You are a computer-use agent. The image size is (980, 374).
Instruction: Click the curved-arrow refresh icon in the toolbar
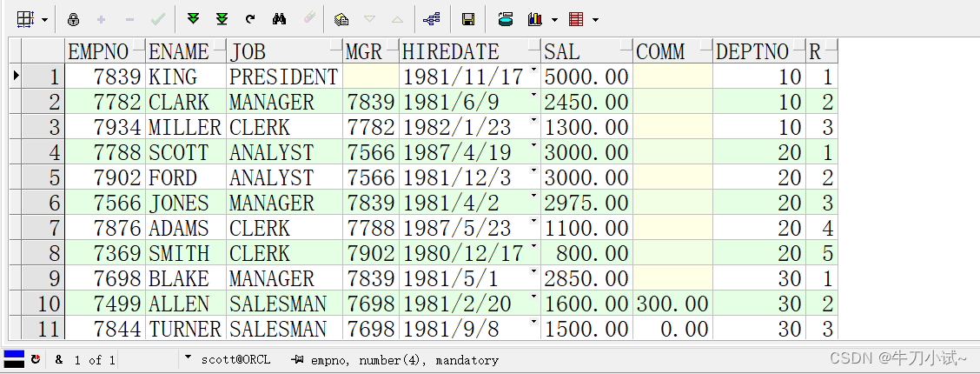pyautogui.click(x=250, y=19)
